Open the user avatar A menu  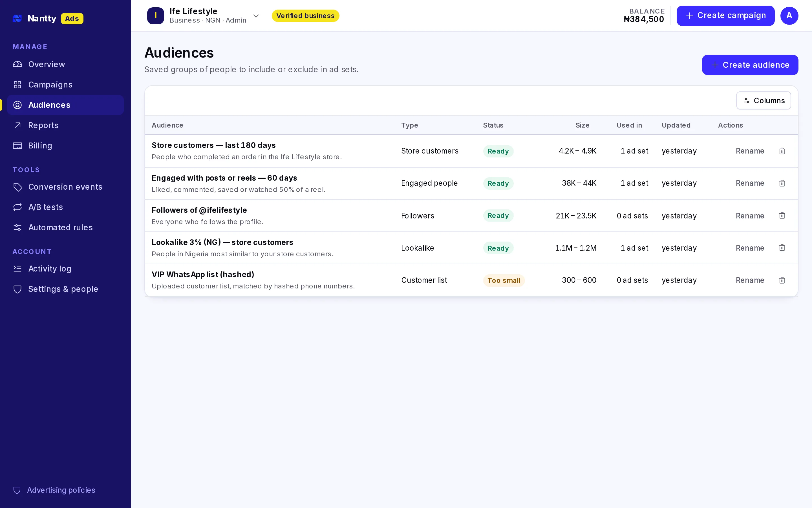789,16
